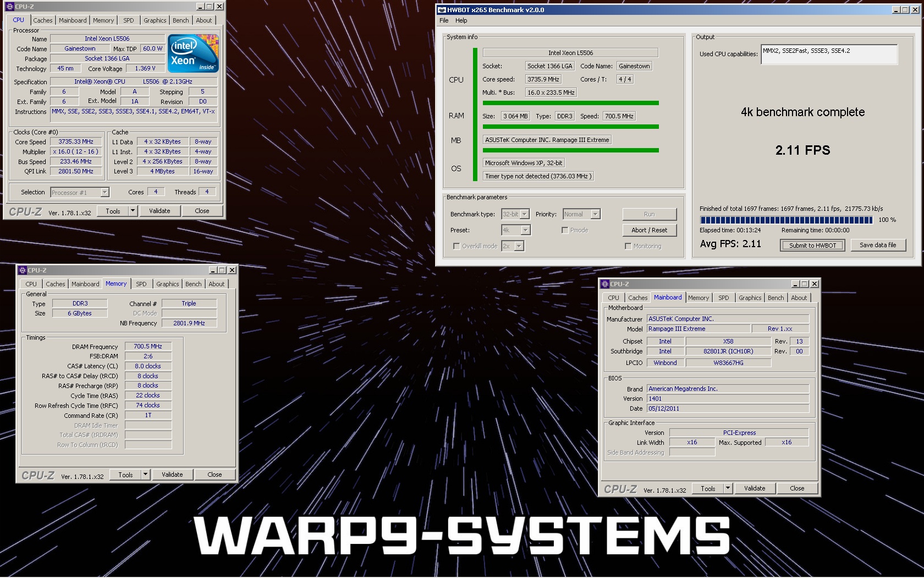Viewport: 924px width, 578px height.
Task: Click CPU-Z app icon in Memory window title
Action: click(x=22, y=270)
